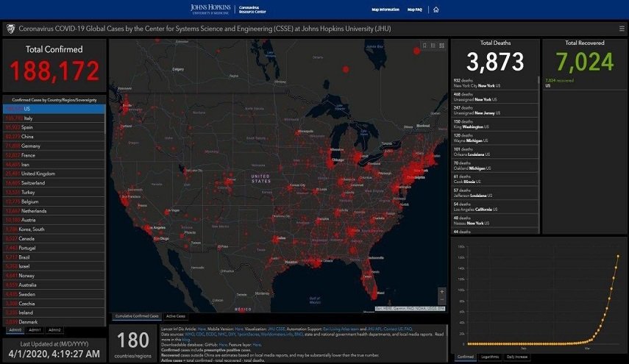This screenshot has height=364, width=629.
Task: Select Portugal in the country list
Action: (54, 248)
